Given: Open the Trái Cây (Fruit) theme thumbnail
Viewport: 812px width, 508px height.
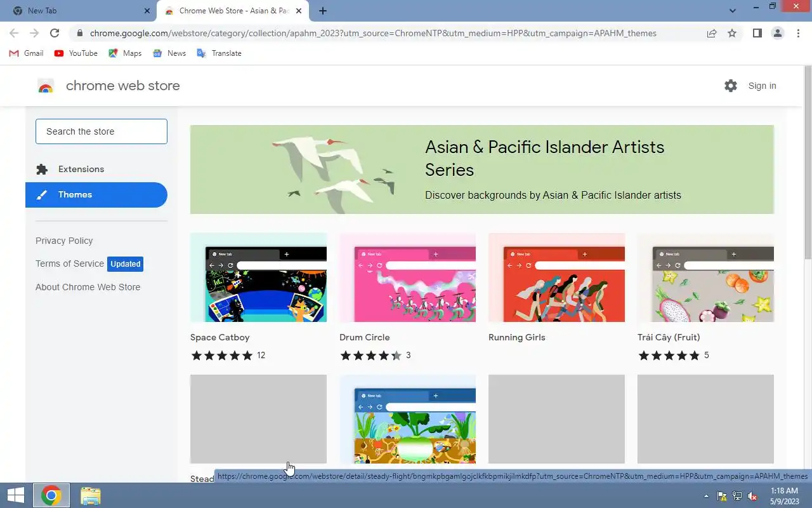Looking at the screenshot, I should point(705,277).
